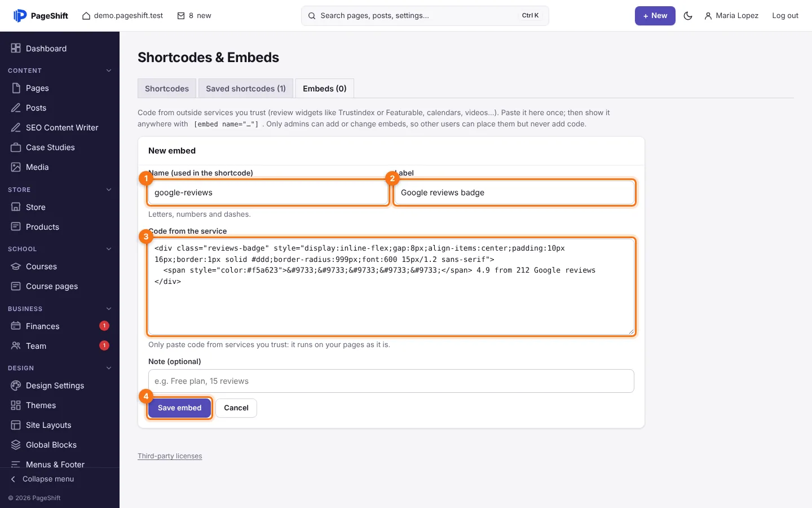
Task: Collapse the SCHOOL sidebar section
Action: point(109,249)
